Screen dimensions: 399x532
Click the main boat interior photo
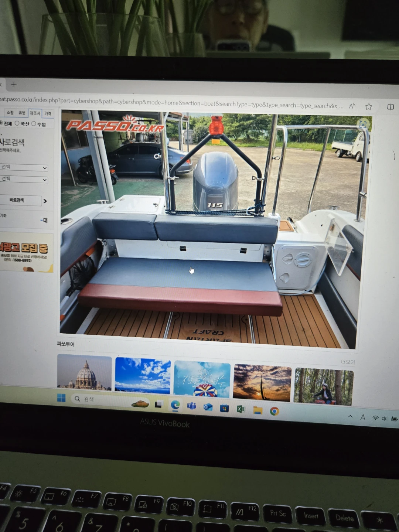click(216, 229)
